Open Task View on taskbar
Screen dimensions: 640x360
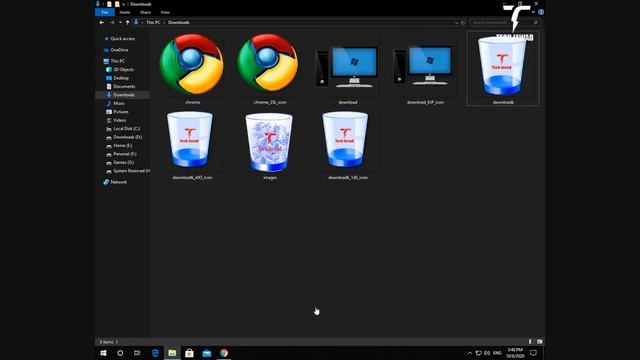tap(137, 353)
